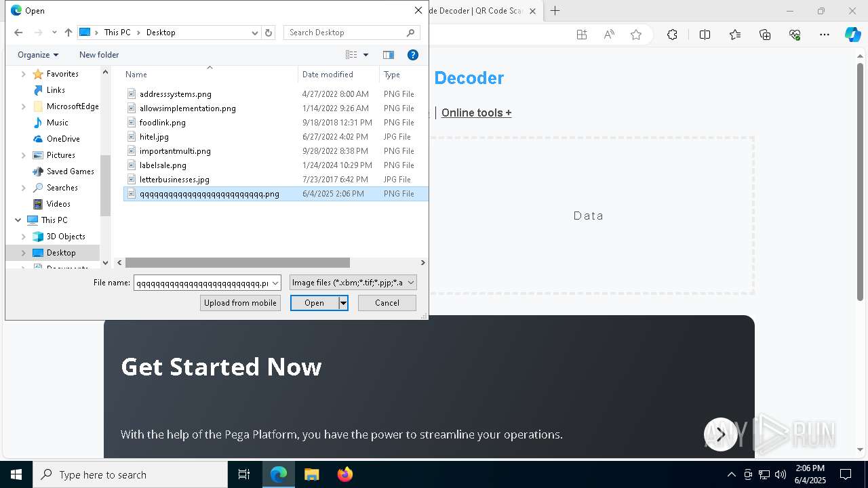Open Browser essentials icon

coord(795,35)
